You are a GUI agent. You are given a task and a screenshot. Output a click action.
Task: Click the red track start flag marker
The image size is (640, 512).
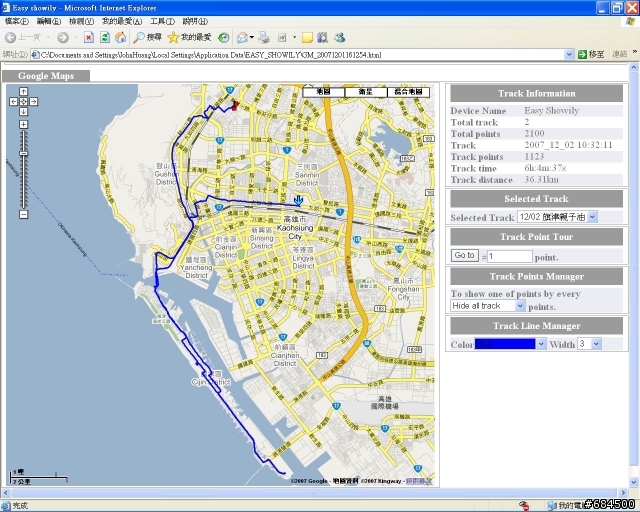[x=235, y=105]
